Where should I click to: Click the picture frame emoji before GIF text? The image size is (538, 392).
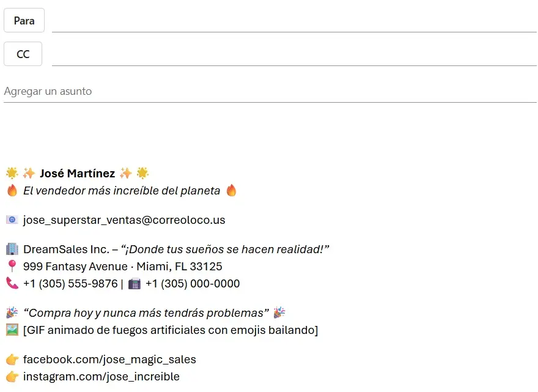coord(12,330)
